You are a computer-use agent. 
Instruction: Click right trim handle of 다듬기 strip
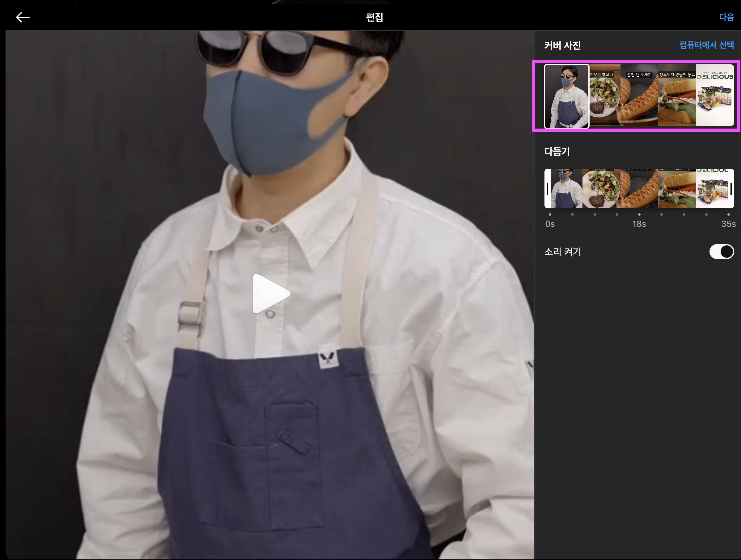(731, 189)
